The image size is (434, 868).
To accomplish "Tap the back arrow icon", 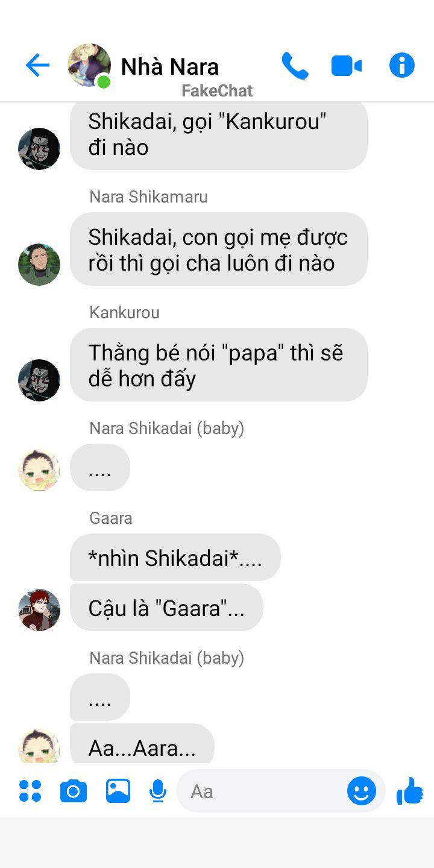I will pos(37,65).
